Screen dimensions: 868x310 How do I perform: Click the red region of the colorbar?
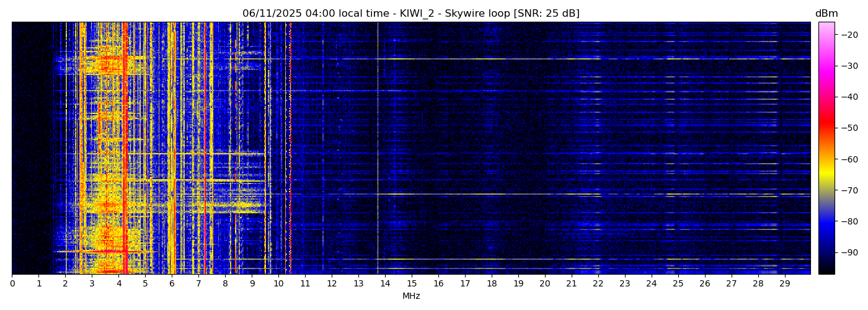[826, 124]
